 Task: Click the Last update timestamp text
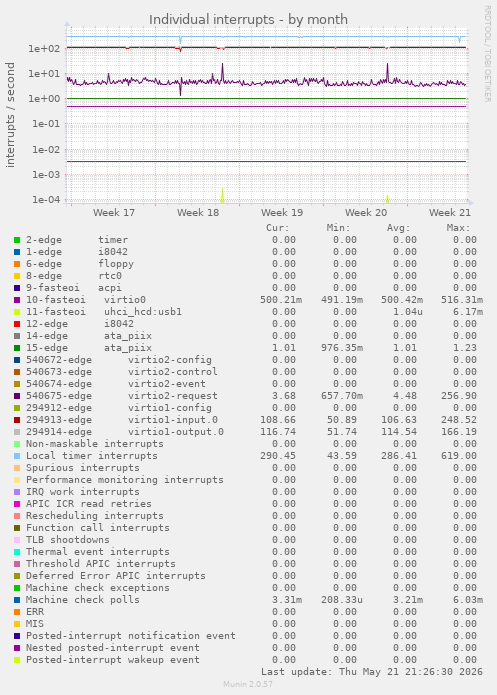[372, 672]
